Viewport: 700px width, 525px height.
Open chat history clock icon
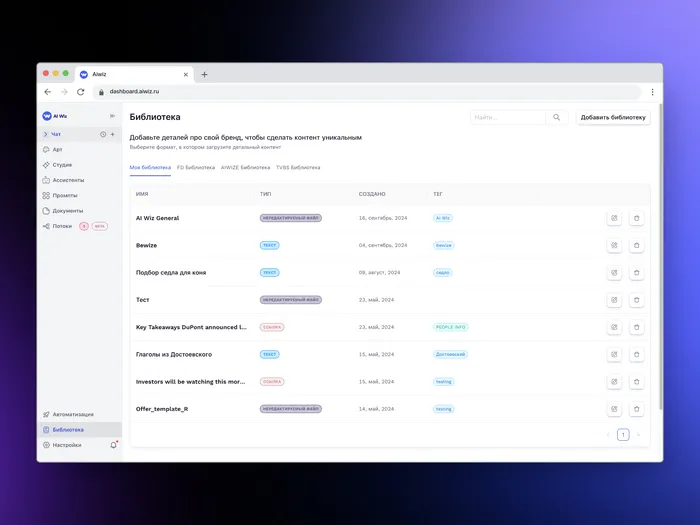coord(103,134)
